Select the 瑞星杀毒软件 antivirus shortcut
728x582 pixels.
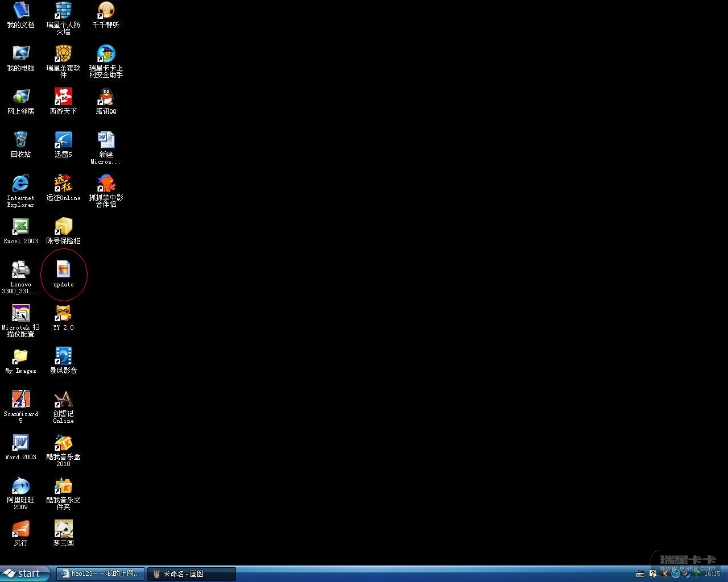(x=63, y=61)
